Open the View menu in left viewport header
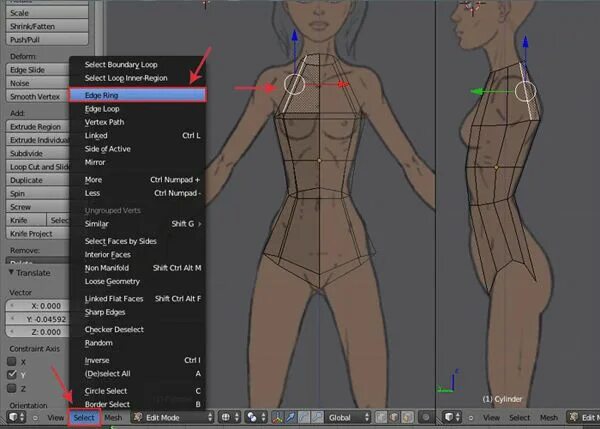The width and height of the screenshot is (600, 429). coord(56,418)
